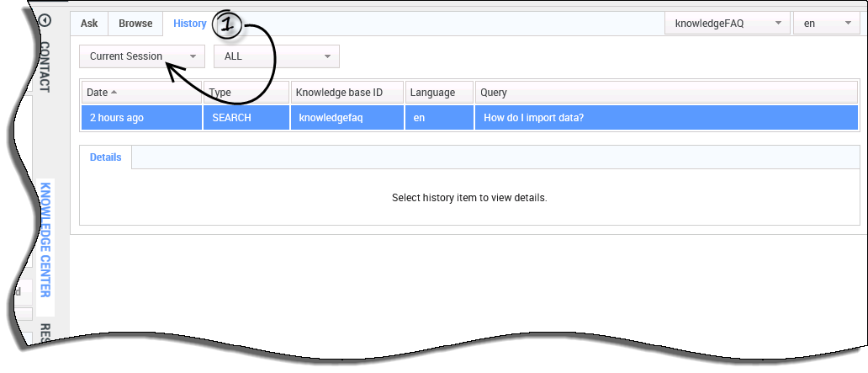Select the 'How do I import data?' query
868x373 pixels.
[x=533, y=118]
